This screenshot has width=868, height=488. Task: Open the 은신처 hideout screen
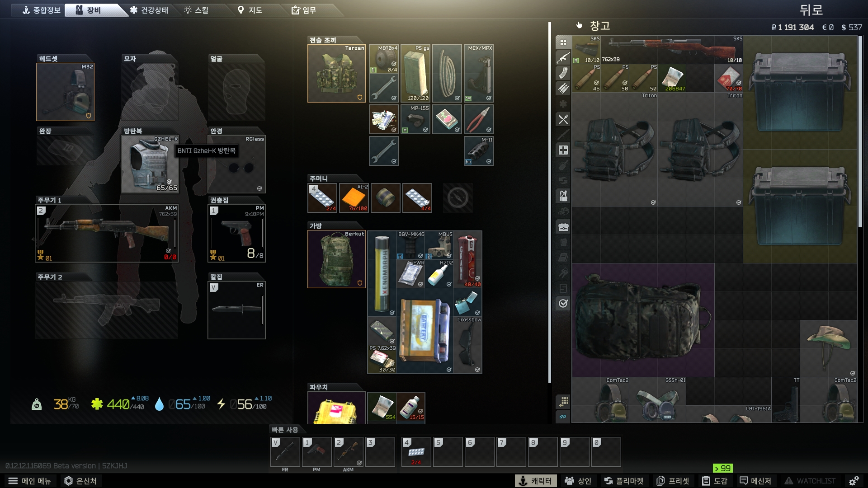click(x=80, y=481)
